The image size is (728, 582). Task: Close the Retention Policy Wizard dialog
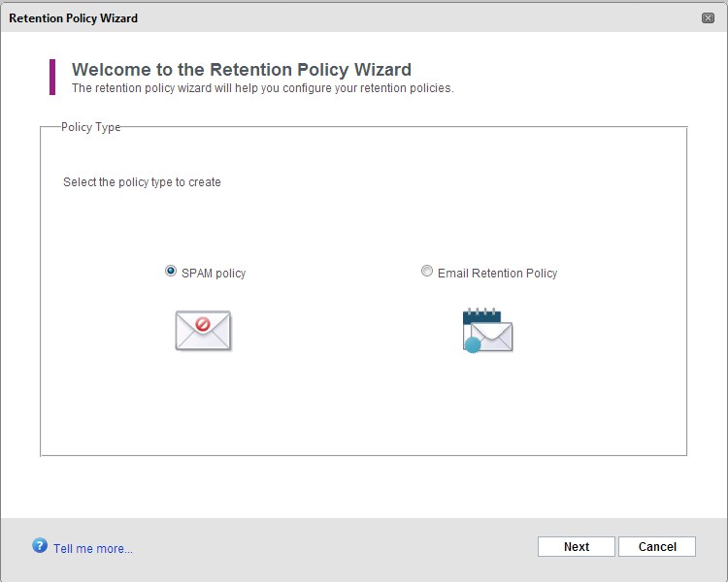[x=708, y=17]
